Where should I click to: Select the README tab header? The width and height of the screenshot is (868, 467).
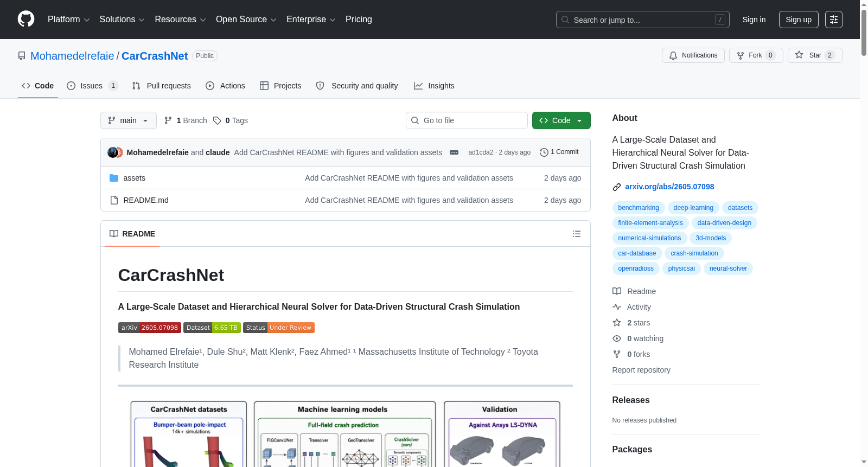point(132,234)
